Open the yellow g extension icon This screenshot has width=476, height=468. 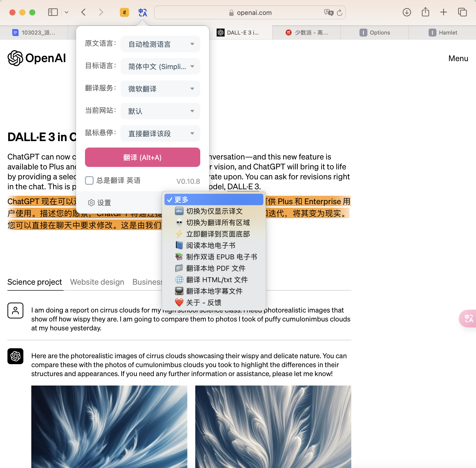coord(124,12)
